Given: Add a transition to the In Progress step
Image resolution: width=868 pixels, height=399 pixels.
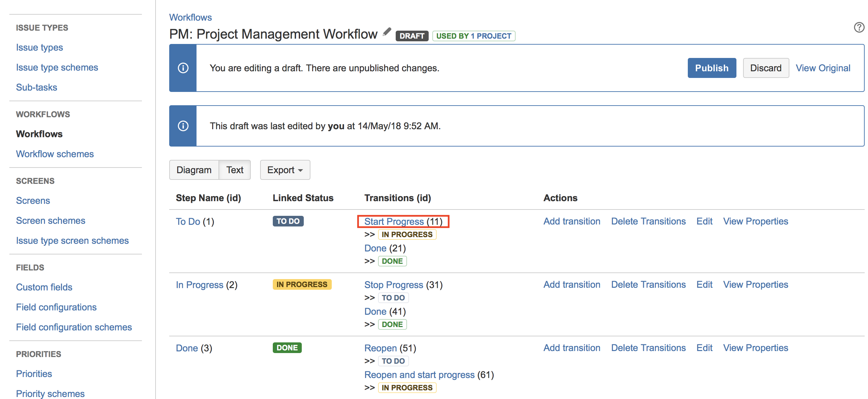Looking at the screenshot, I should [x=572, y=284].
